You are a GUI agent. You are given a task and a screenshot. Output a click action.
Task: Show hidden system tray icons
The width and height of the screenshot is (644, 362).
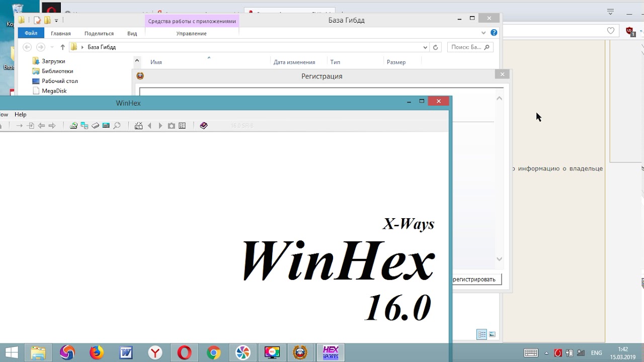pyautogui.click(x=546, y=353)
